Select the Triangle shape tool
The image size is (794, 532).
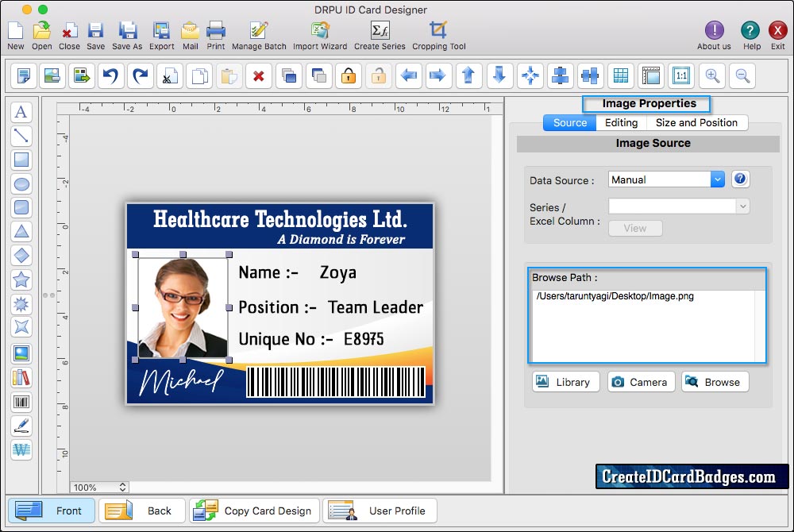pyautogui.click(x=21, y=232)
